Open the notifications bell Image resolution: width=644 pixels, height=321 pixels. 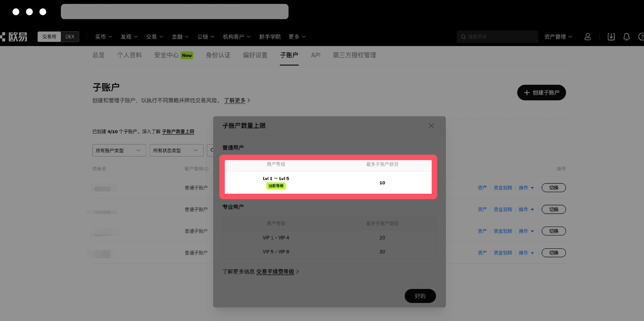[x=626, y=37]
